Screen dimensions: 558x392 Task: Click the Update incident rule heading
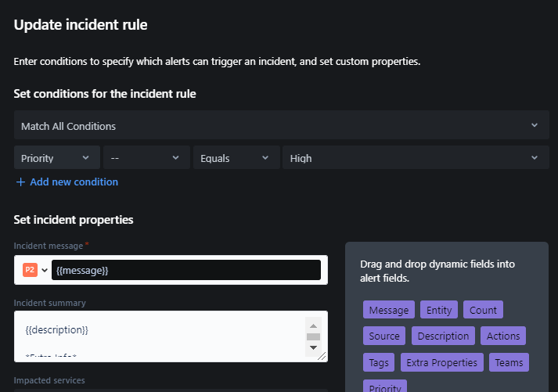81,25
